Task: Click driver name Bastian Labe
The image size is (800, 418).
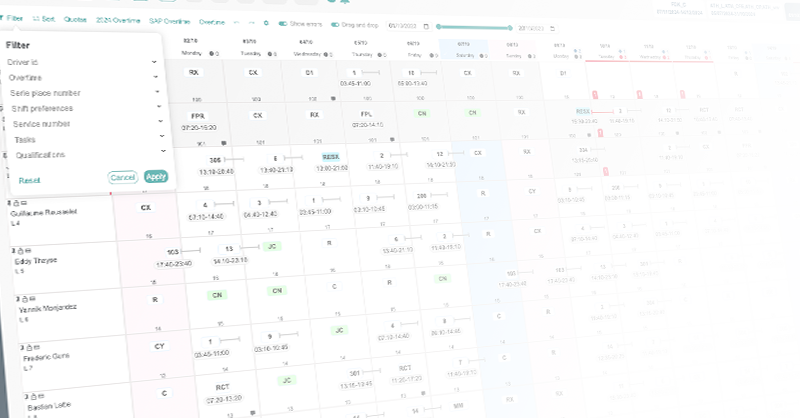Action: click(49, 407)
